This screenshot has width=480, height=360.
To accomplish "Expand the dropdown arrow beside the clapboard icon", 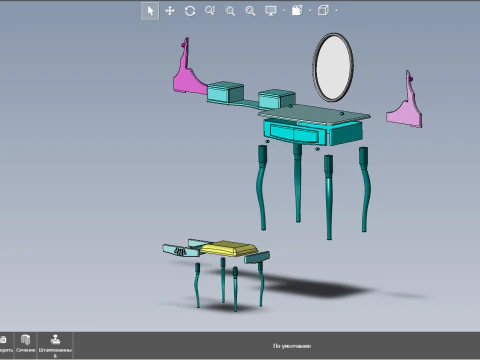I will point(310,11).
